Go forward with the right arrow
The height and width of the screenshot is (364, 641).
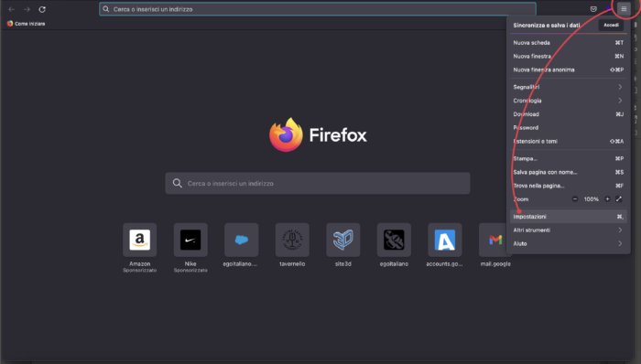pos(27,9)
